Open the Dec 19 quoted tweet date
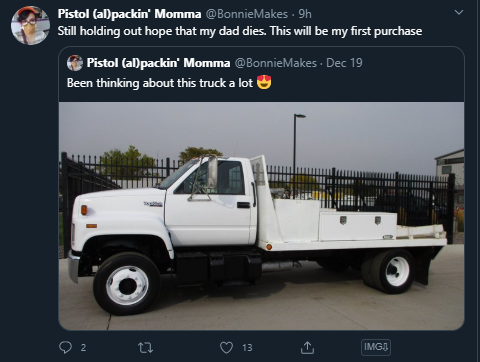 tap(344, 63)
